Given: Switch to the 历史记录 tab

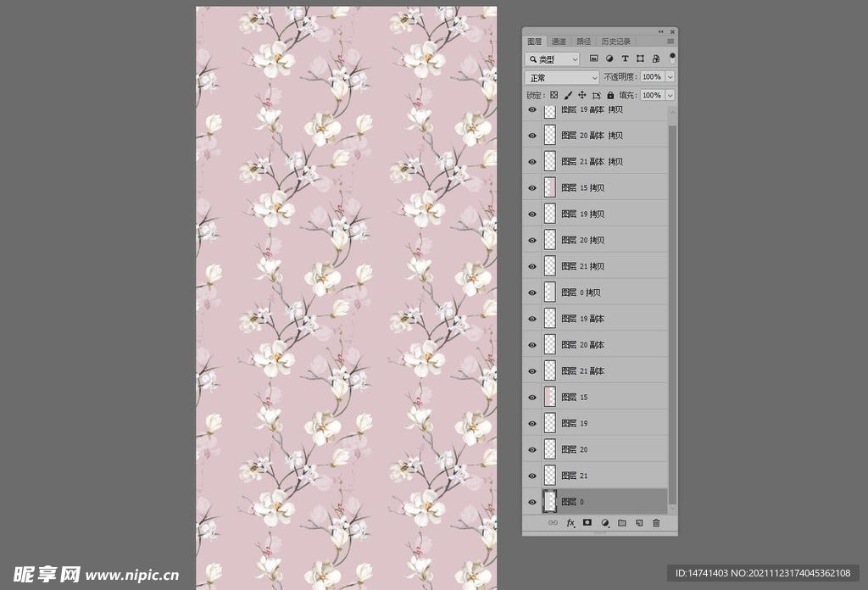Looking at the screenshot, I should click(x=615, y=42).
